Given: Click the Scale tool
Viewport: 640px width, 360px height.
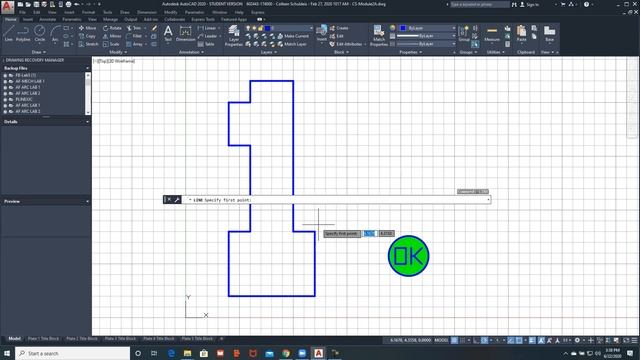Looking at the screenshot, I should point(111,44).
